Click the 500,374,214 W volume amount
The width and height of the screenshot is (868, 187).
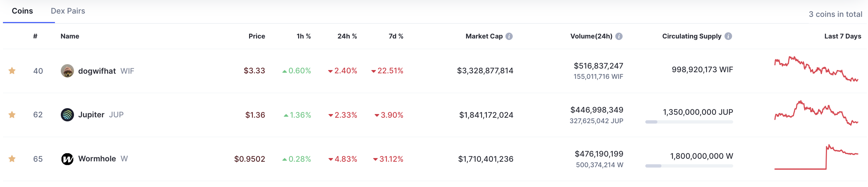tap(600, 165)
